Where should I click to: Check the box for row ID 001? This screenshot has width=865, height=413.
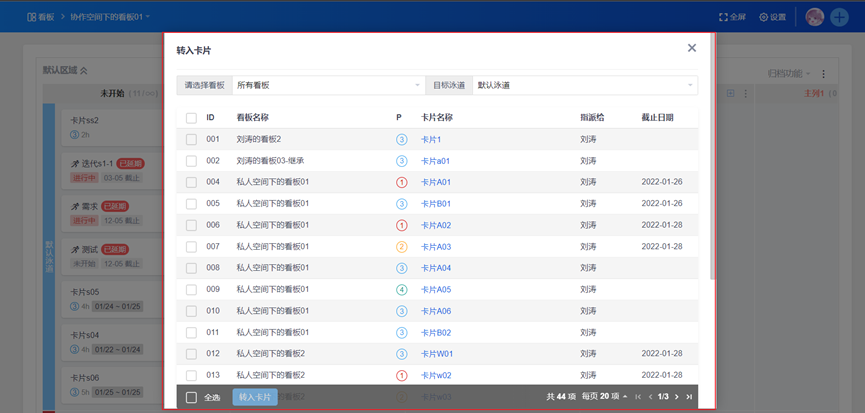191,139
